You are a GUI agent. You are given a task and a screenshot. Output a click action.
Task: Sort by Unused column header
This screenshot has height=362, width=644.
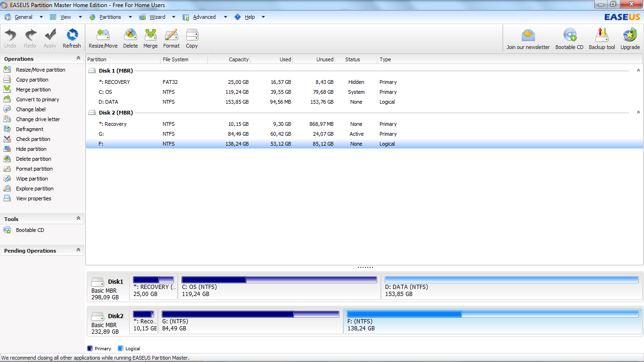(314, 59)
